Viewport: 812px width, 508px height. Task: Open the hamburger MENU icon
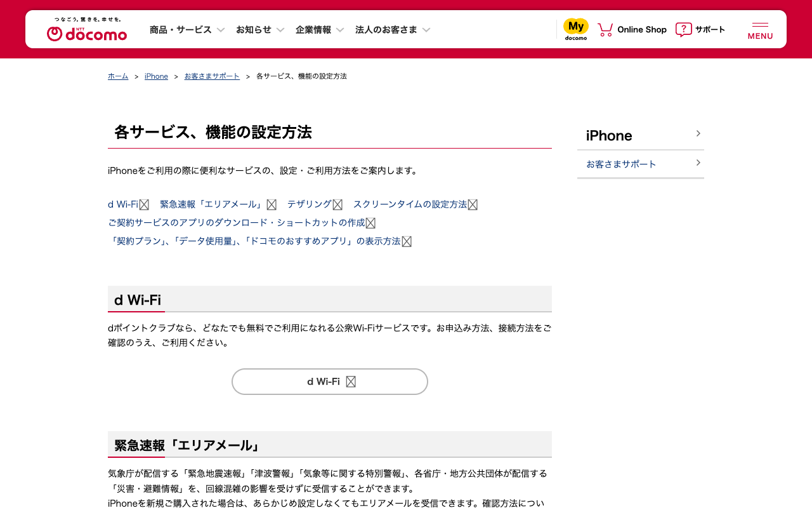760,25
